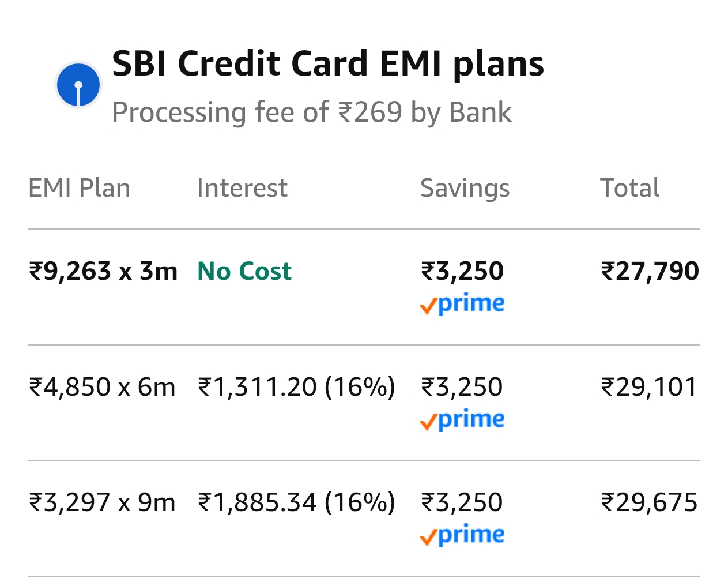Click the SBI bank logo icon

pyautogui.click(x=78, y=85)
